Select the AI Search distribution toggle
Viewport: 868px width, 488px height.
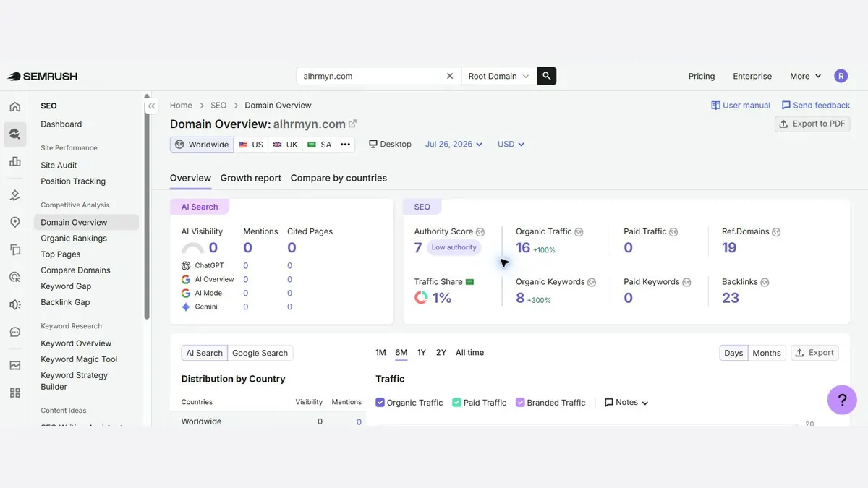(205, 353)
